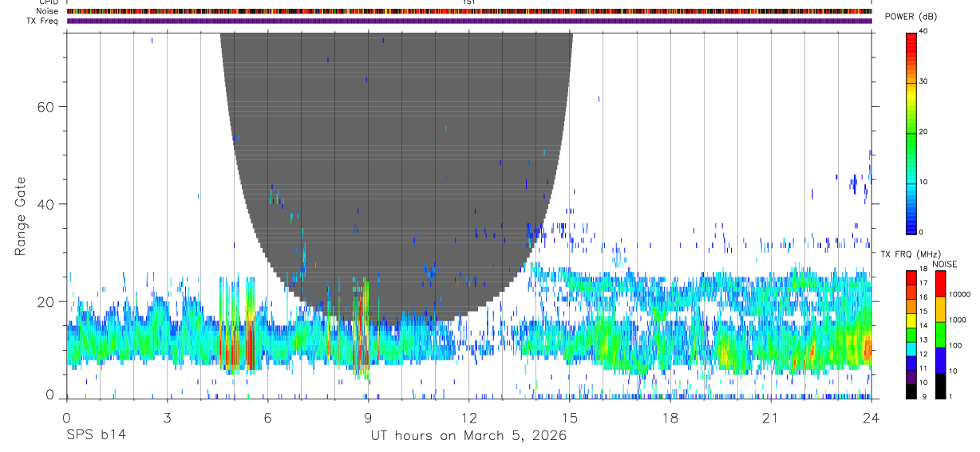Click the "60" tick on the Range Gate axis

coord(47,107)
